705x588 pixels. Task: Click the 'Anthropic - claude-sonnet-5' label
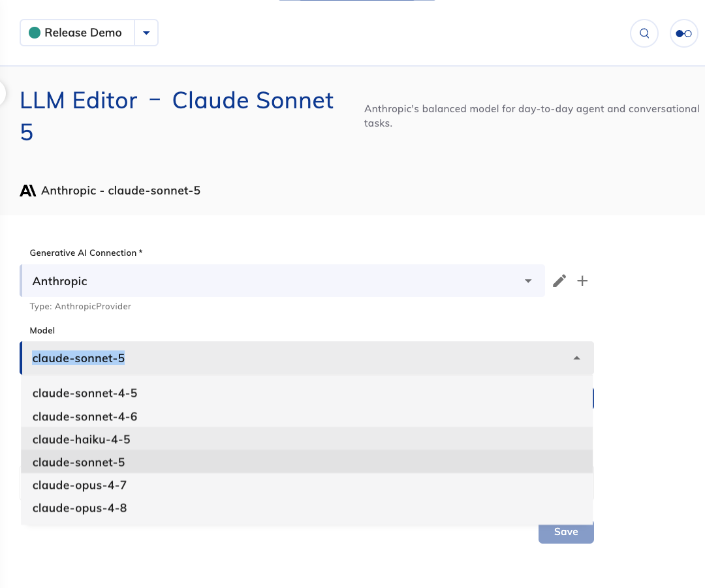point(121,191)
